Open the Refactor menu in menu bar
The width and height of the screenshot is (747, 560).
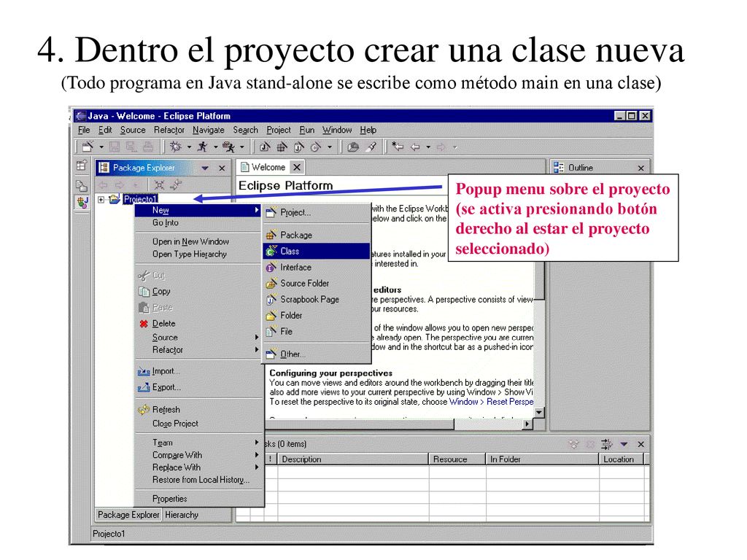click(169, 130)
